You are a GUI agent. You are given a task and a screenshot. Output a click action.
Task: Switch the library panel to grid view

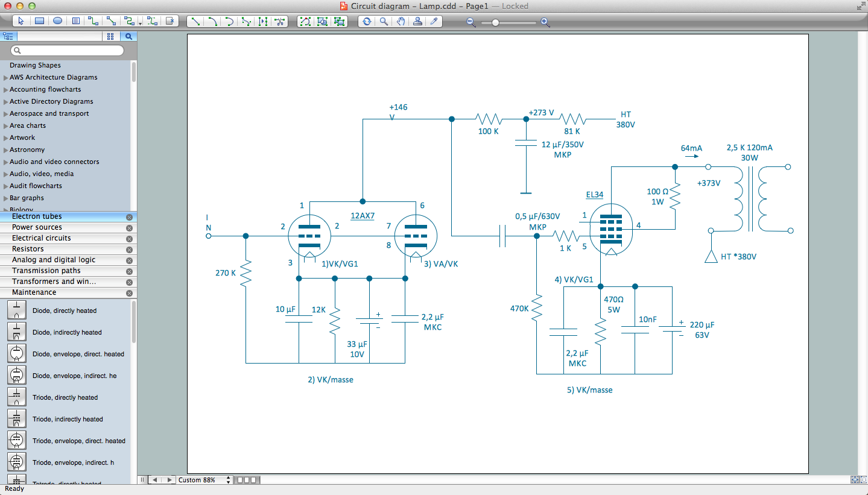pos(110,36)
